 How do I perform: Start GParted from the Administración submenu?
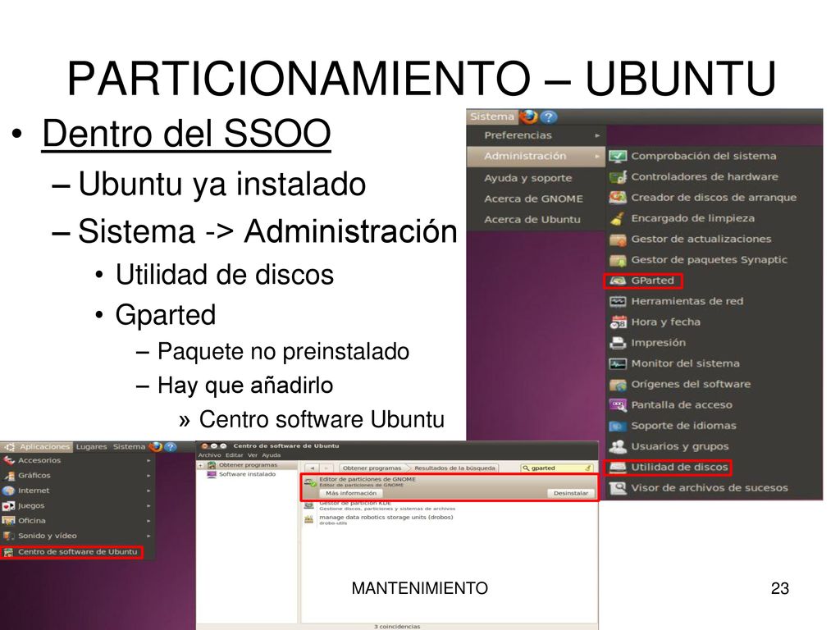tap(643, 281)
